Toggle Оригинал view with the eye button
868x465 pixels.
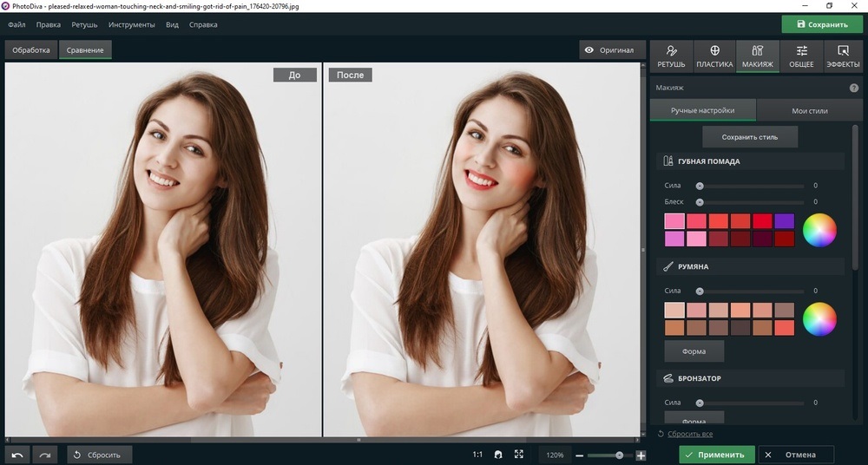(x=612, y=50)
